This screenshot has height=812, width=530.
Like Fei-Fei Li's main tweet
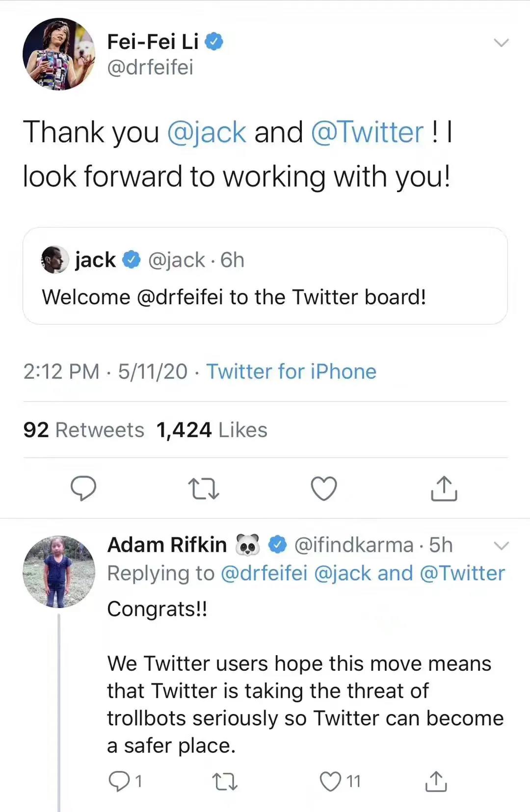pos(324,488)
